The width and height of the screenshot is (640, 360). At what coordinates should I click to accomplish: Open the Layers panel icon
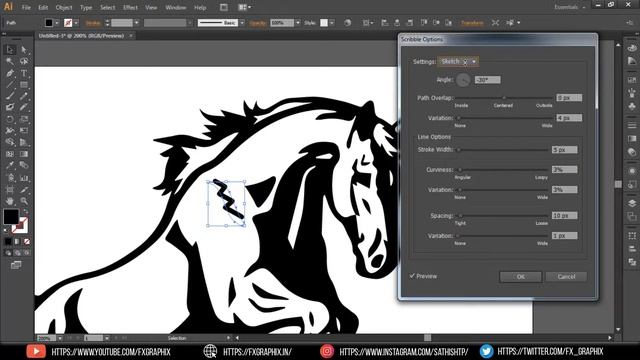click(x=632, y=203)
